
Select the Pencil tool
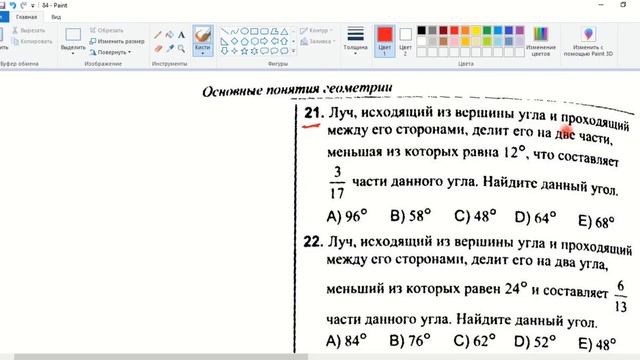pos(158,35)
